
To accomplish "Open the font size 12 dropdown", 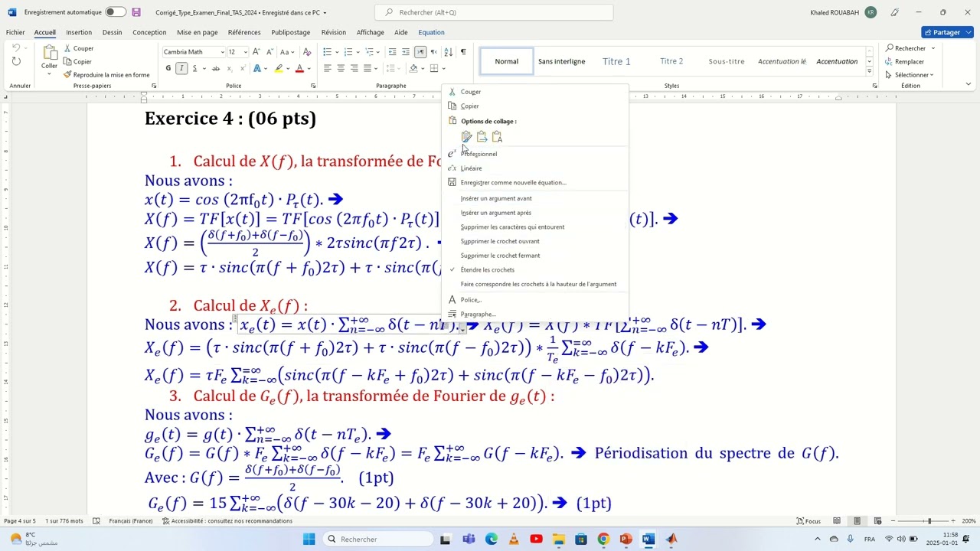I will (x=245, y=52).
